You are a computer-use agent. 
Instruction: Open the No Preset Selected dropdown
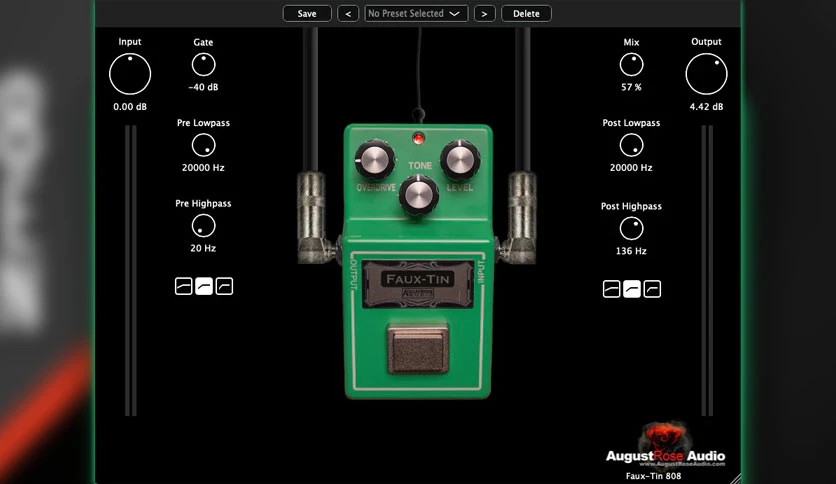pyautogui.click(x=416, y=13)
